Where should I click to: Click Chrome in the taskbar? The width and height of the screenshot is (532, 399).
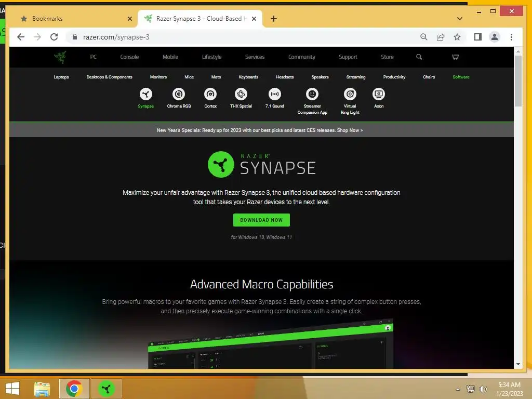tap(74, 389)
